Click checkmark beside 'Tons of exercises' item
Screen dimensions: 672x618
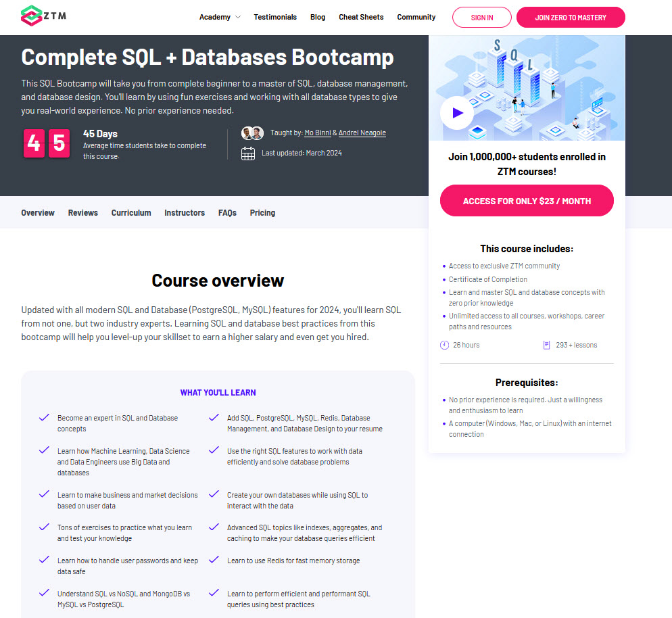(x=44, y=527)
